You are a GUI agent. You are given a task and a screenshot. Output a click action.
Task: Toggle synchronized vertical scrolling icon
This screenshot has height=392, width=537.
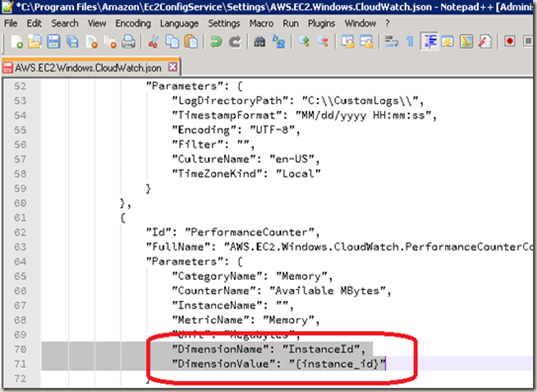click(348, 42)
